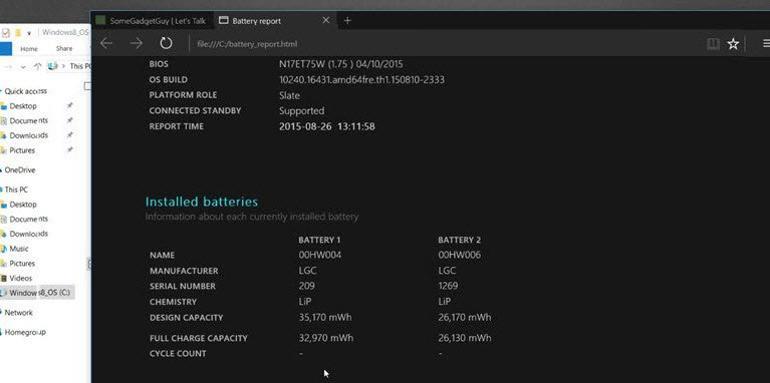Select Music folder under This PC

[x=19, y=248]
